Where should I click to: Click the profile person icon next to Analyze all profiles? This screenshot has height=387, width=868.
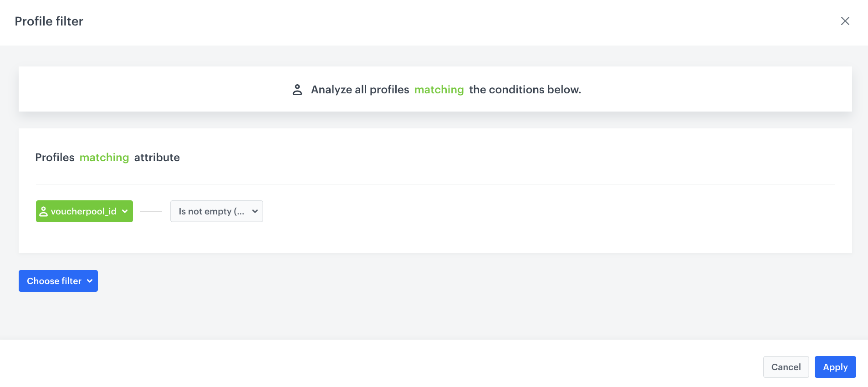click(x=298, y=89)
